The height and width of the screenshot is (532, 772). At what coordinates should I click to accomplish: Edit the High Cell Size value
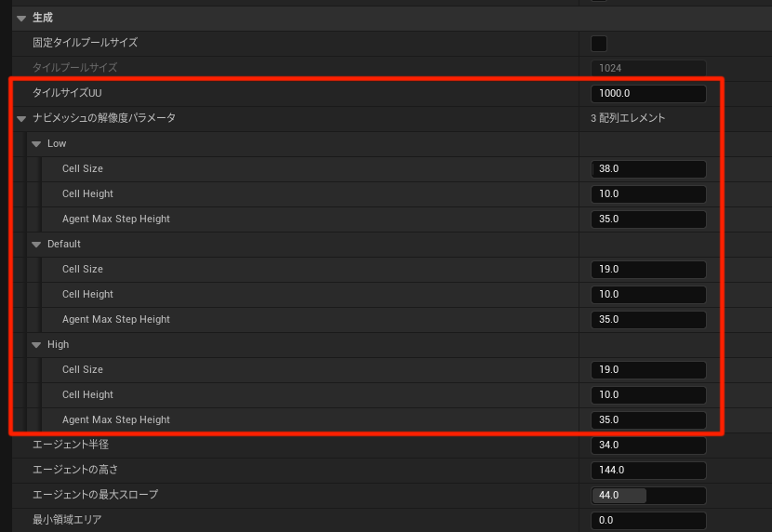pos(647,369)
